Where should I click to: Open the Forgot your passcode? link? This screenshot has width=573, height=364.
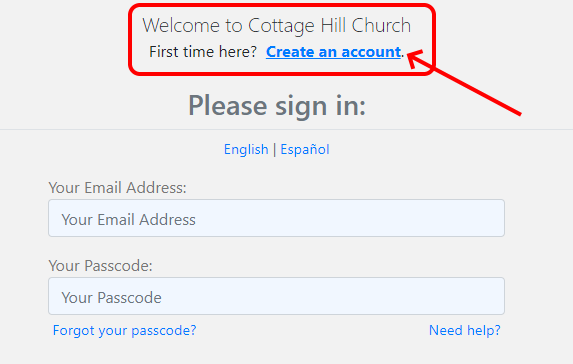pyautogui.click(x=125, y=330)
